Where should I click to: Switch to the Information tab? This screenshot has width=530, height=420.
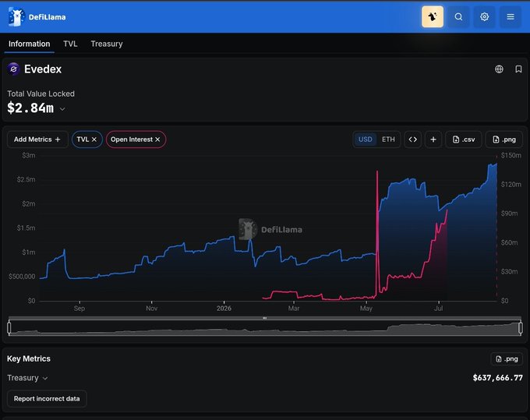[30, 44]
